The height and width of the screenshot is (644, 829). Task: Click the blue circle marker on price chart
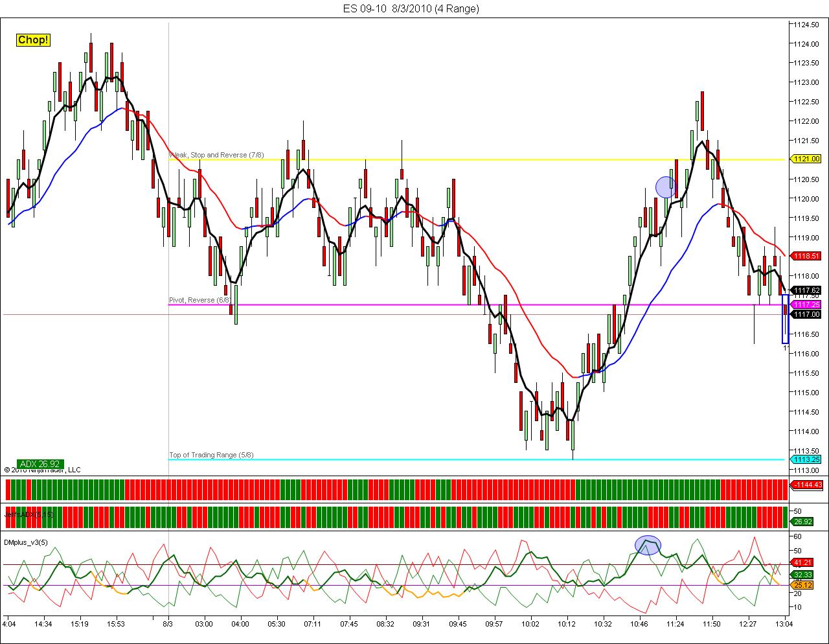[x=666, y=187]
